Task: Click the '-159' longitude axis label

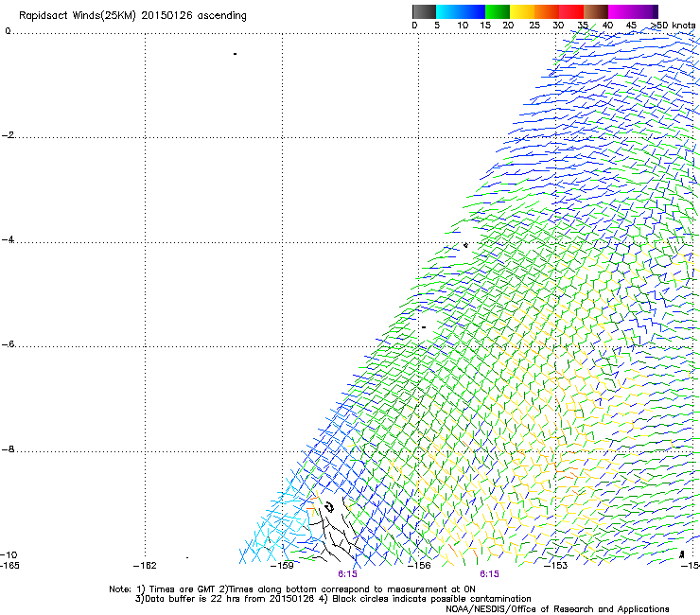Action: pos(282,566)
